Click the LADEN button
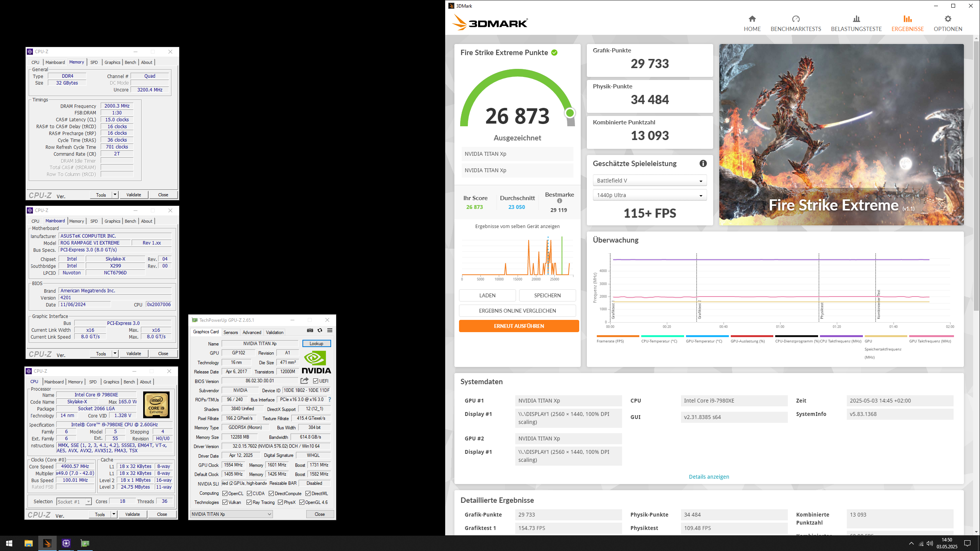 point(487,295)
